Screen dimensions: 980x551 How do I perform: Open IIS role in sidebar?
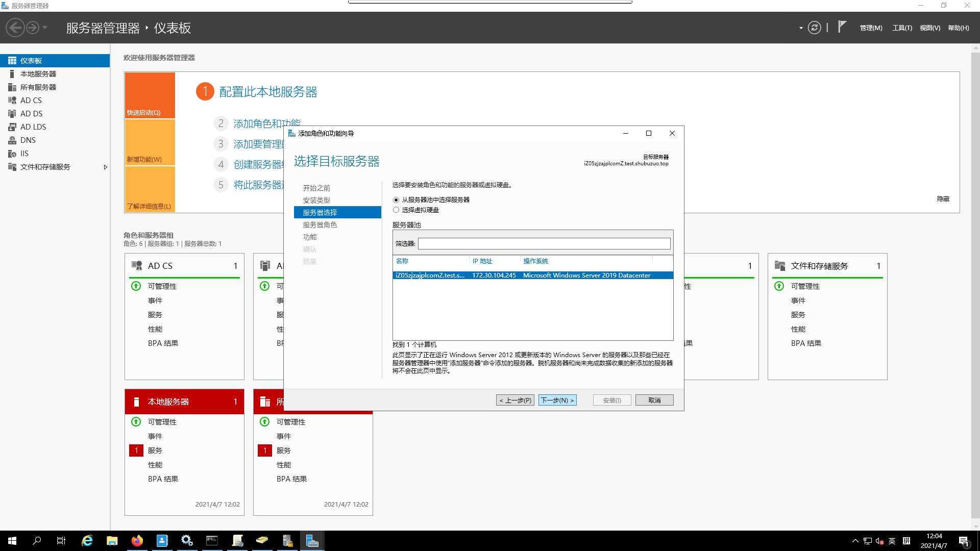[24, 154]
